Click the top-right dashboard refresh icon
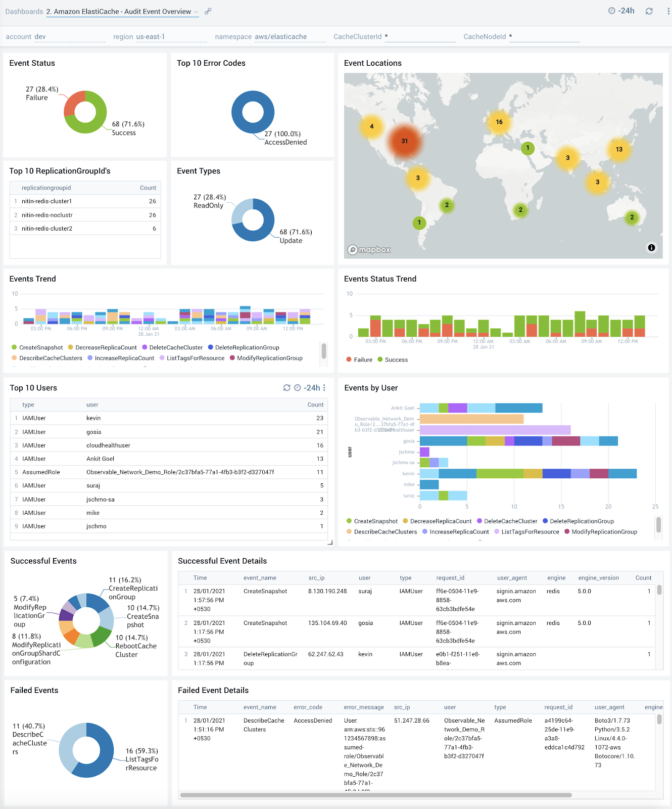672x809 pixels. 649,11
